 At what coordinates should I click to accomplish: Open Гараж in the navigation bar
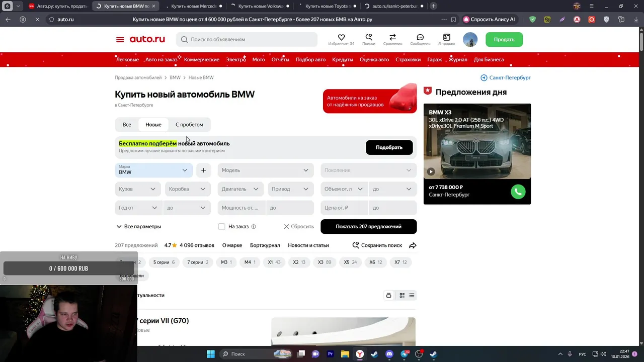[435, 59]
